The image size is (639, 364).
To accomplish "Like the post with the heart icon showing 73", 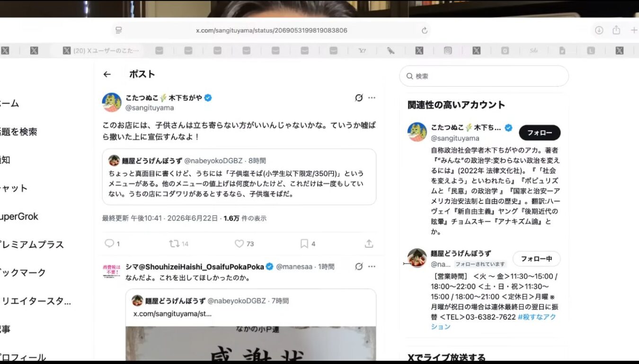I will click(x=244, y=244).
